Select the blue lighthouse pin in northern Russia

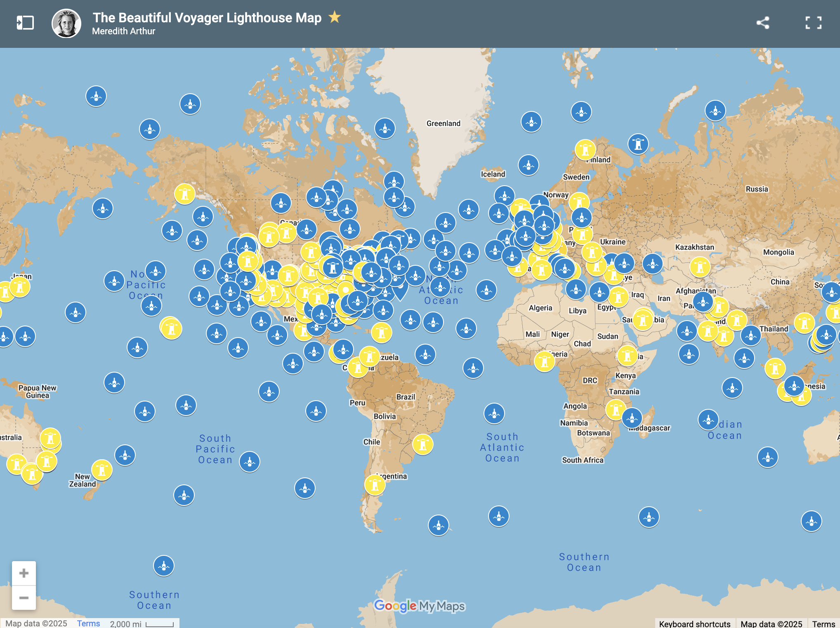tap(638, 144)
